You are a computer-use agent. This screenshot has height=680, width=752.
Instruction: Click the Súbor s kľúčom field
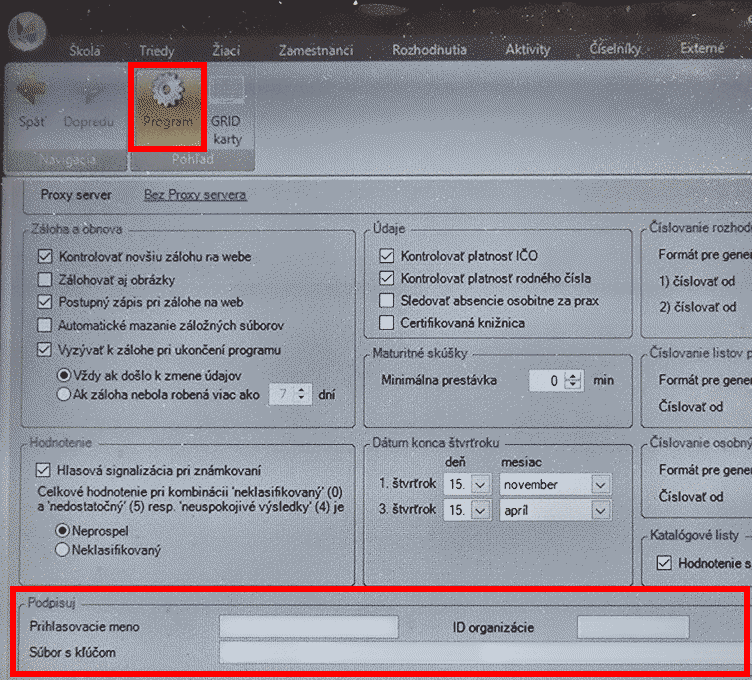coord(480,653)
